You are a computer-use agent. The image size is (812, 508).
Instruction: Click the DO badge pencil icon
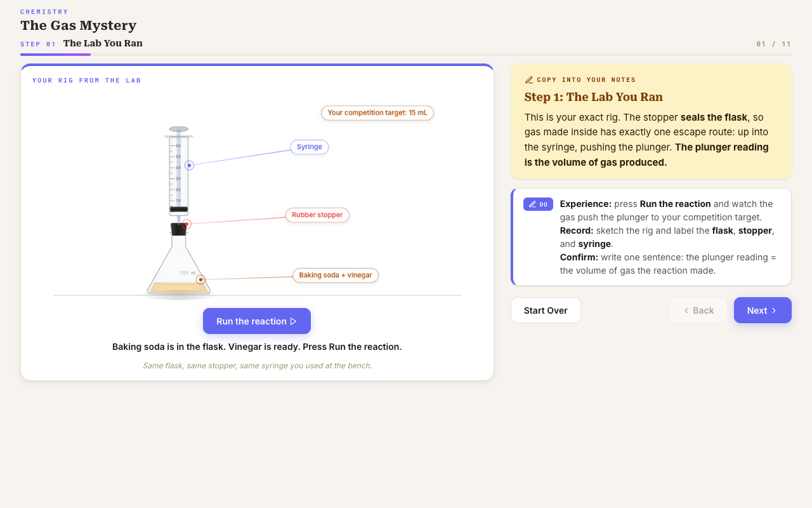[532, 204]
